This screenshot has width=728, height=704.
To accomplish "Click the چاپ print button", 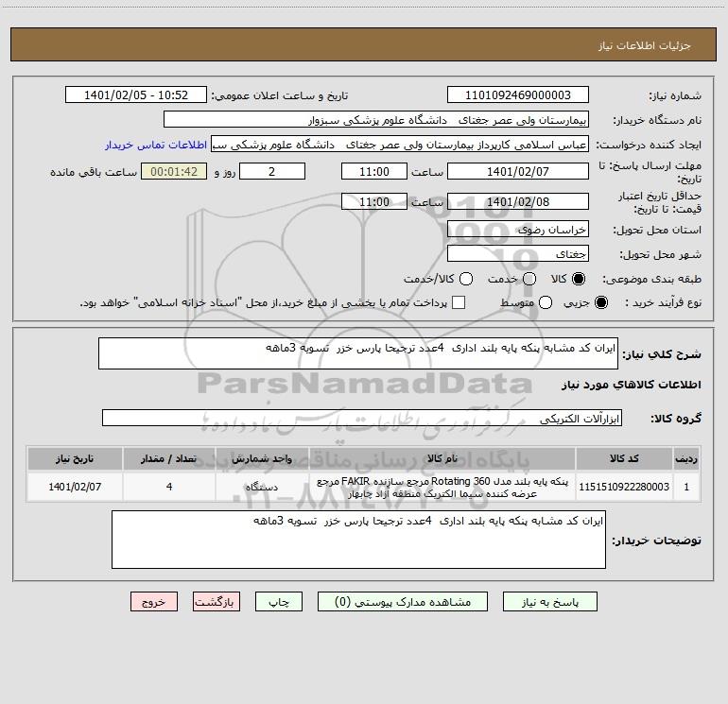I will 279,602.
